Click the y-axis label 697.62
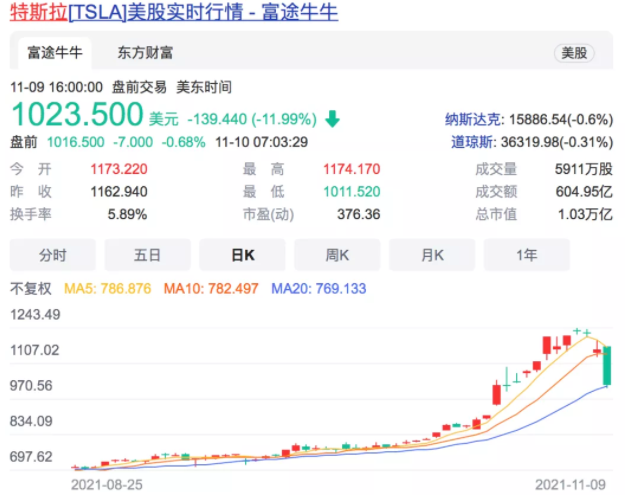 coord(31,456)
